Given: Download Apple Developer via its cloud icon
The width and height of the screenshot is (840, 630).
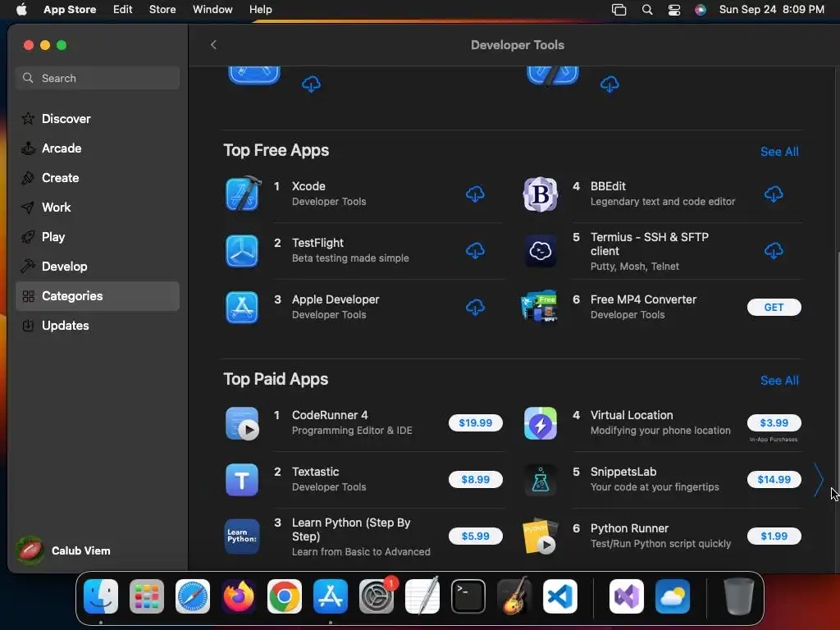Looking at the screenshot, I should tap(475, 308).
